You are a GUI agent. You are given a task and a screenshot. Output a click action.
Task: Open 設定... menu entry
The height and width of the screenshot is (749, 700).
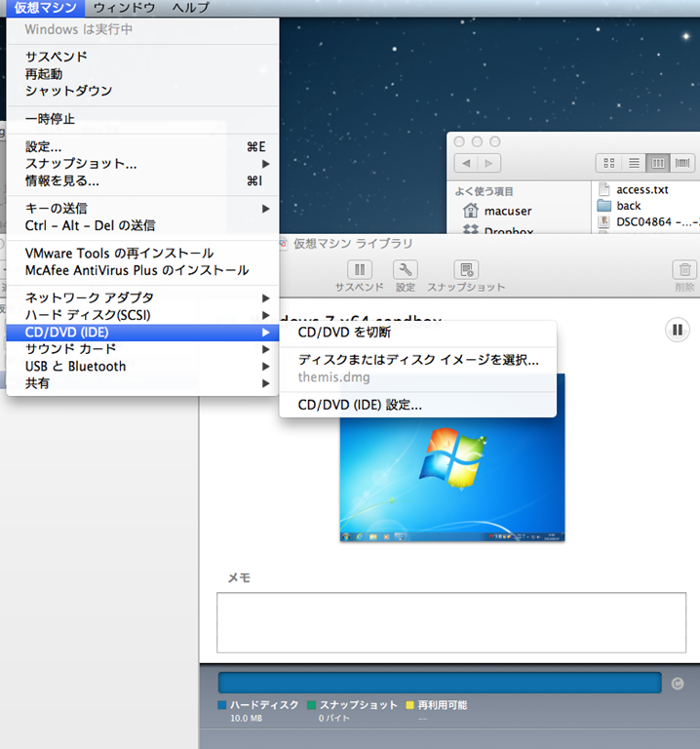[142, 146]
